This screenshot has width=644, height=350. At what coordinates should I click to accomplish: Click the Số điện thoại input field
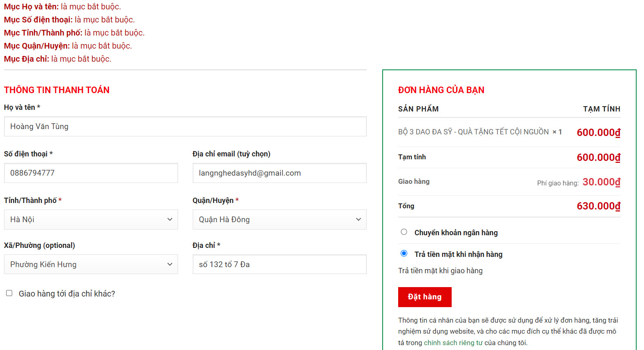pyautogui.click(x=91, y=173)
